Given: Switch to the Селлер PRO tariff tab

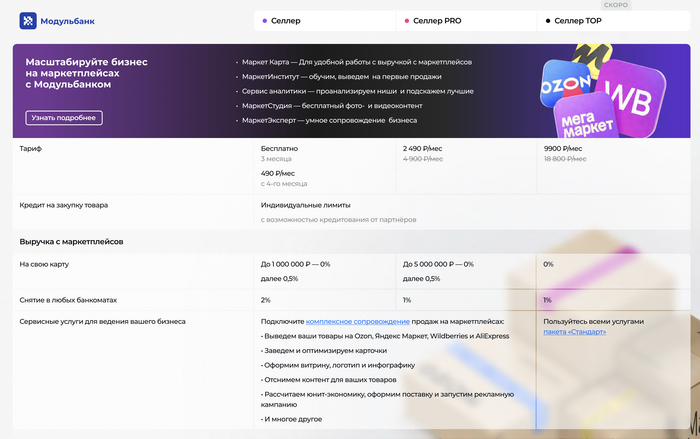Looking at the screenshot, I should 466,21.
